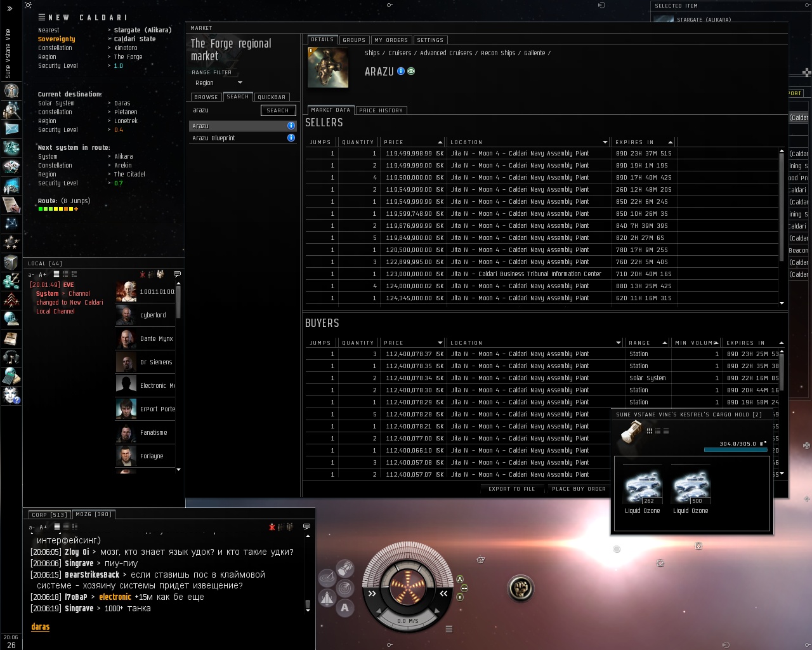Open the Range Filter Region dropdown
This screenshot has width=812, height=650.
[218, 83]
